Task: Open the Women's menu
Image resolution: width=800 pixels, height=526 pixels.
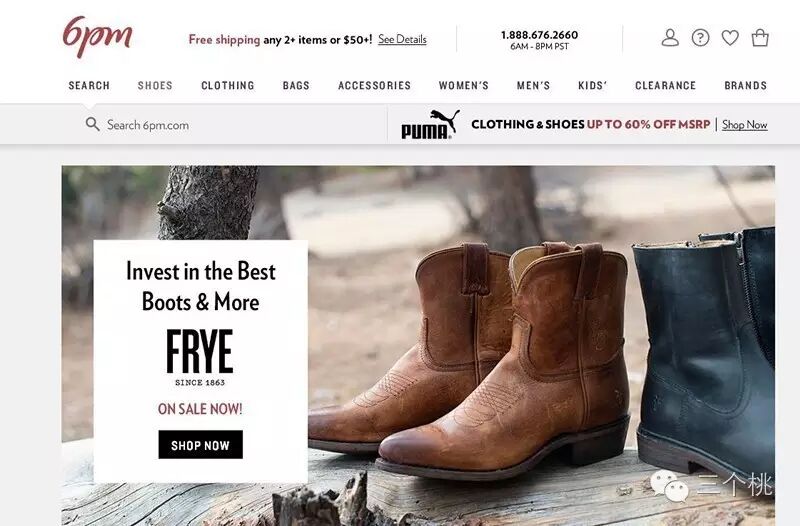Action: 464,86
